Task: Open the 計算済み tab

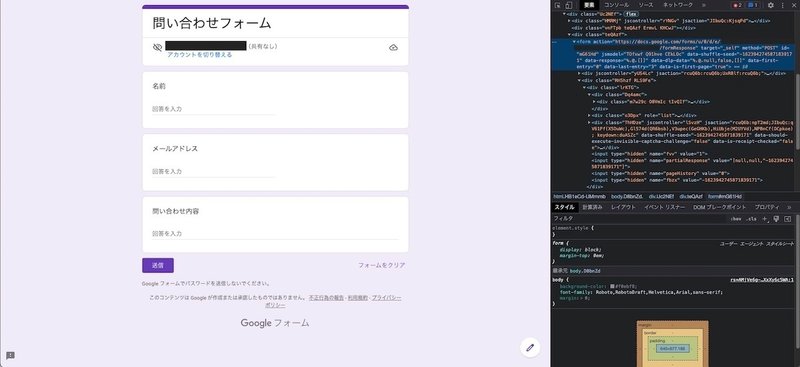Action: coord(592,207)
